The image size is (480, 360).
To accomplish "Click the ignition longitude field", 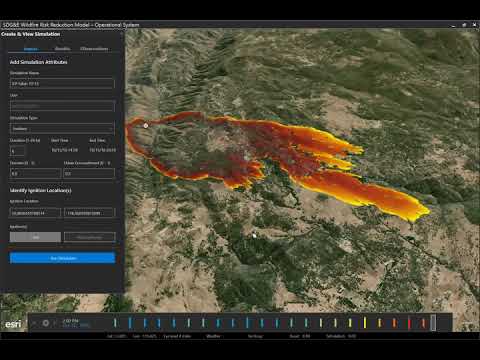I will tap(89, 213).
